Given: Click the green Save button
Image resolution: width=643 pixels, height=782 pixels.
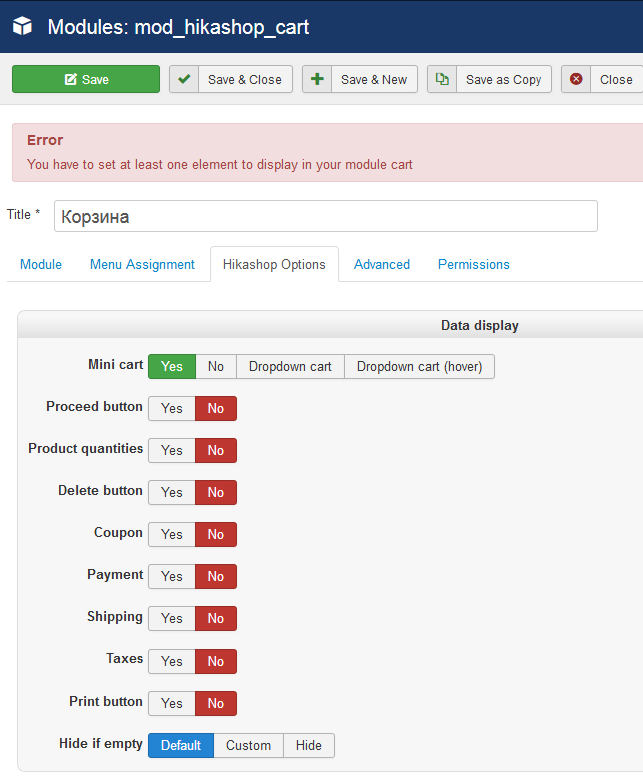Looking at the screenshot, I should click(86, 79).
